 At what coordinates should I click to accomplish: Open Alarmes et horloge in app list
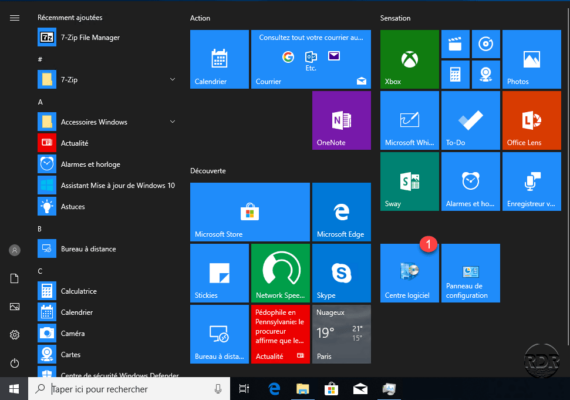108,164
